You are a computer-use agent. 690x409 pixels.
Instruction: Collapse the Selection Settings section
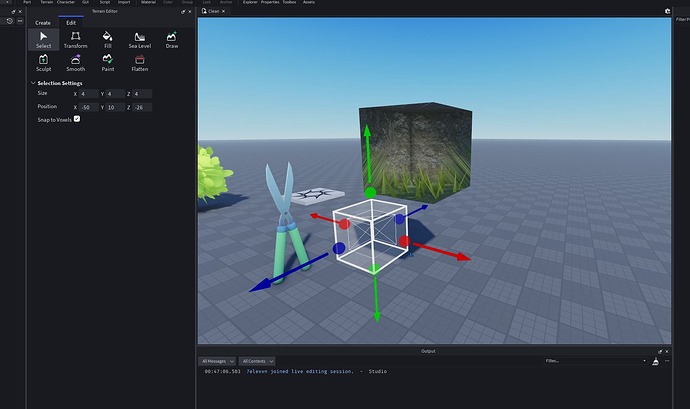pos(33,83)
